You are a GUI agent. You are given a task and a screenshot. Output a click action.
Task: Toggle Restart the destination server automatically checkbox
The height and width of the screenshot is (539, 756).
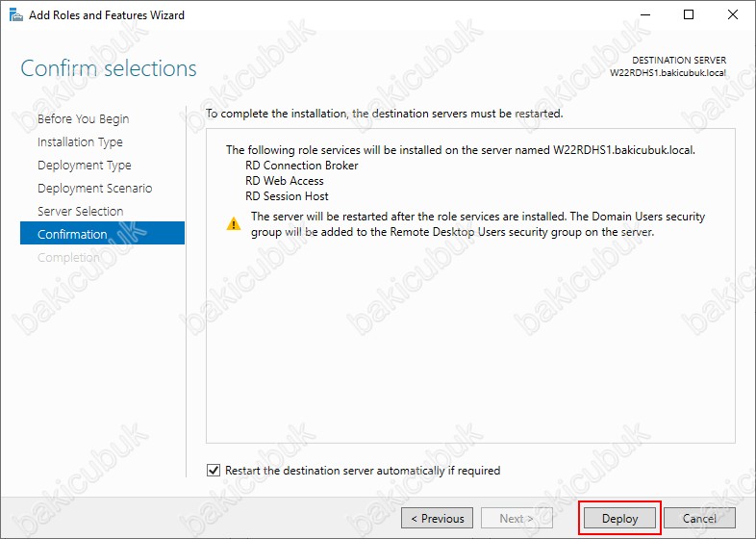click(x=214, y=470)
